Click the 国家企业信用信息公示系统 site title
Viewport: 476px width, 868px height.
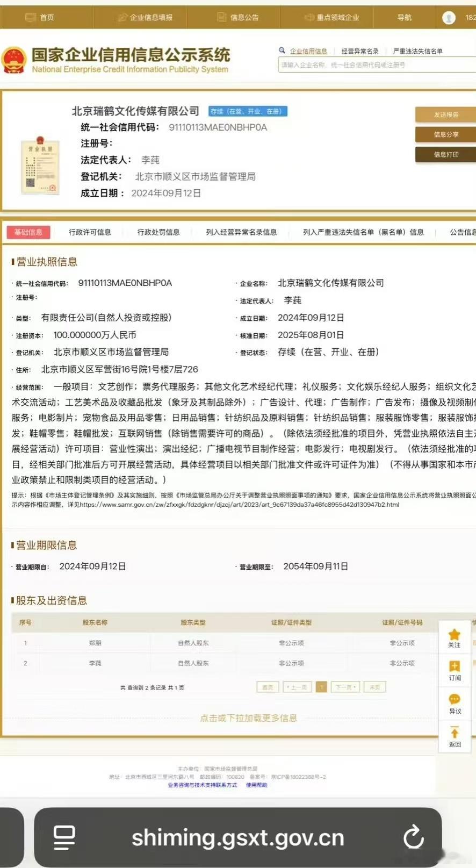click(x=131, y=54)
